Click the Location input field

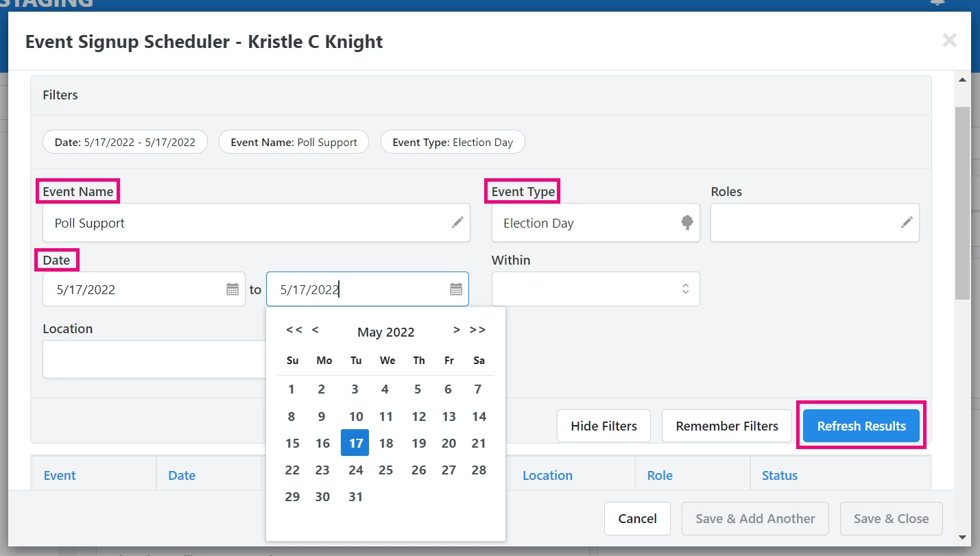pyautogui.click(x=154, y=359)
